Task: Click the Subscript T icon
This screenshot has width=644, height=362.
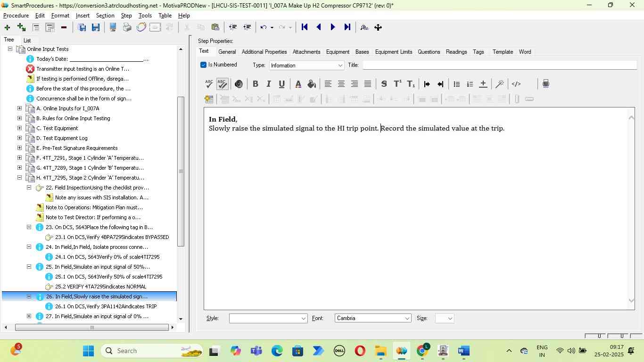Action: [x=411, y=84]
